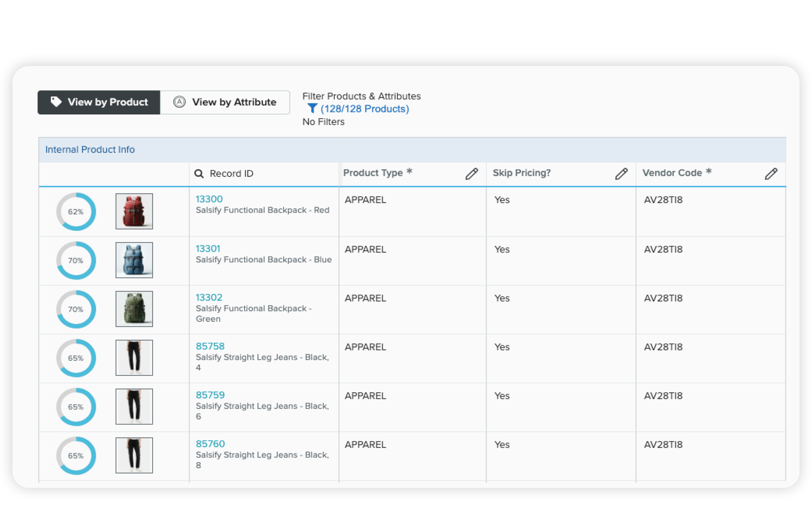Select Skip Pricing Yes cell for 85758
This screenshot has height=531, width=812.
tap(561, 358)
